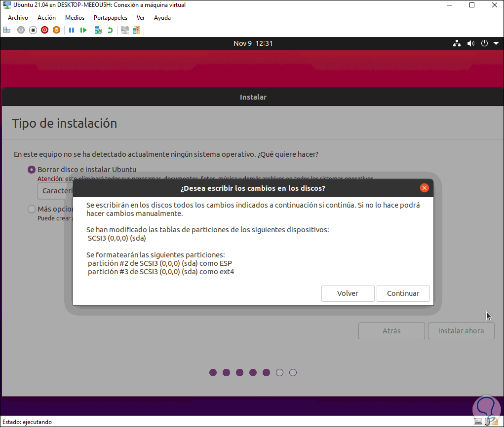The height and width of the screenshot is (427, 504).
Task: Open the Portapapeles menu
Action: (x=111, y=18)
